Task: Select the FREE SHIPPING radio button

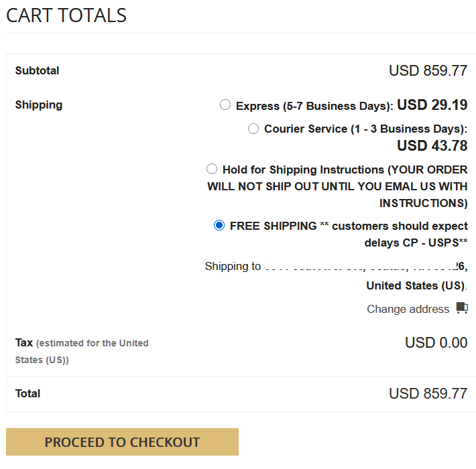Action: point(219,225)
